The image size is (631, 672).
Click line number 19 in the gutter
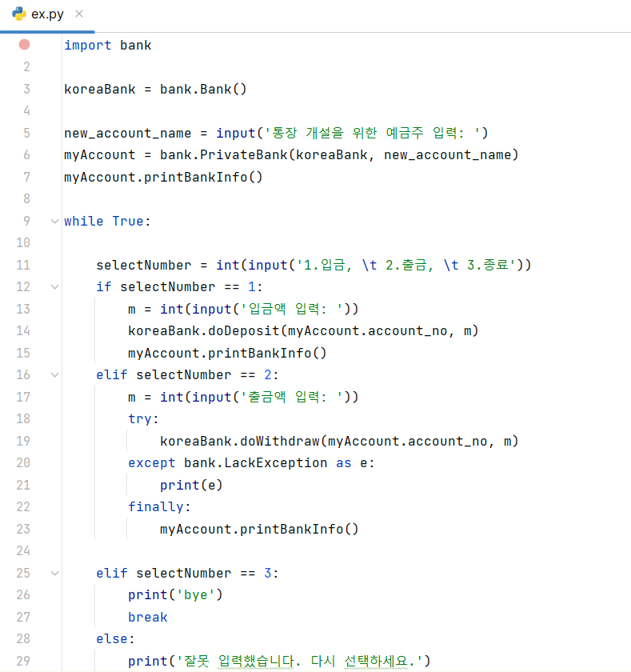click(23, 441)
